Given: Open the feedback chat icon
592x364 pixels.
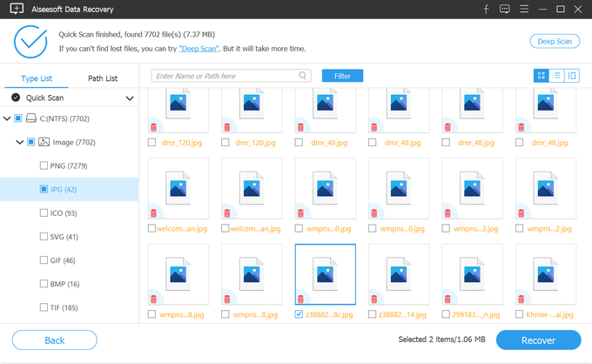Looking at the screenshot, I should pyautogui.click(x=504, y=9).
